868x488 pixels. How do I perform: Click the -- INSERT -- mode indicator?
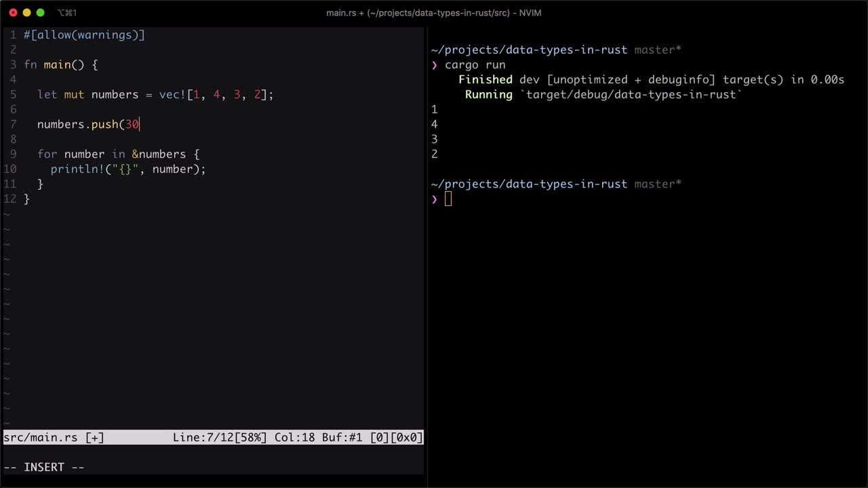[x=44, y=468]
